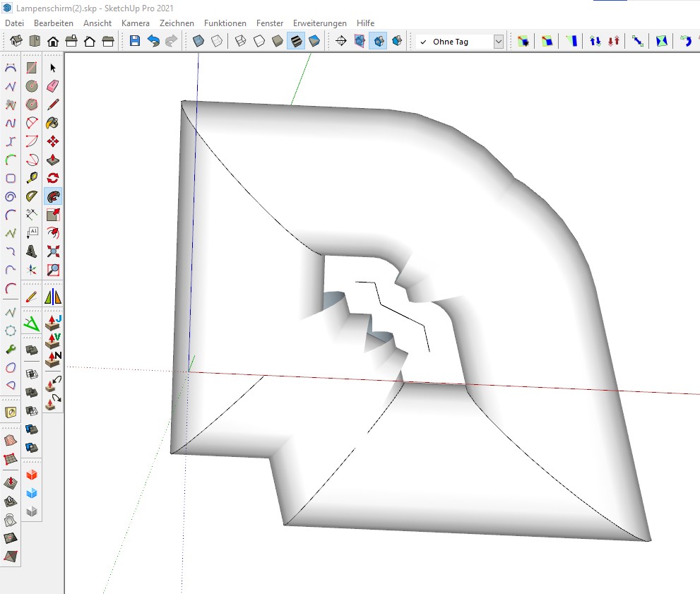The width and height of the screenshot is (700, 594).
Task: Activate the Move tool
Action: coord(53,141)
